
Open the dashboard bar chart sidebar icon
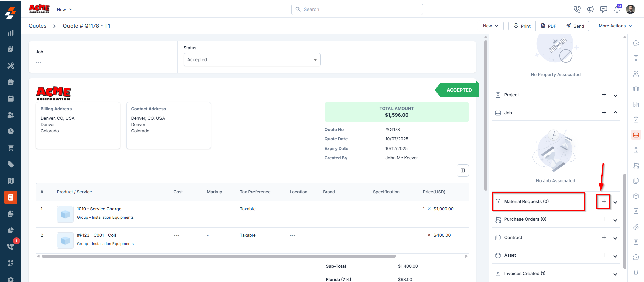(11, 33)
